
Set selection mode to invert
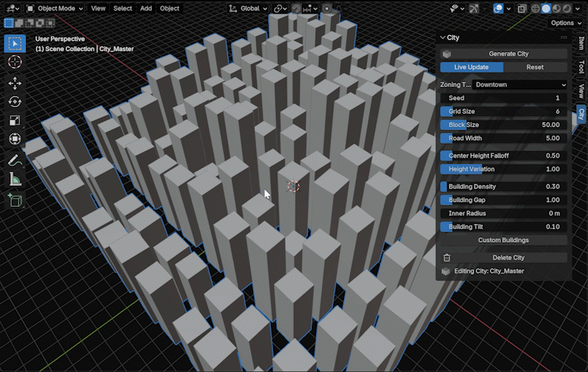coord(39,23)
